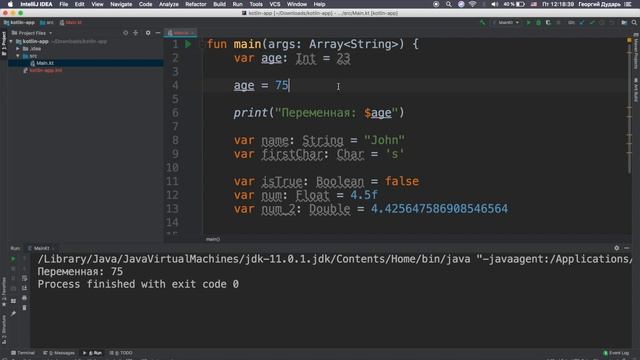Click the green Build hammer icon
The height and width of the screenshot is (360, 640).
coord(482,23)
